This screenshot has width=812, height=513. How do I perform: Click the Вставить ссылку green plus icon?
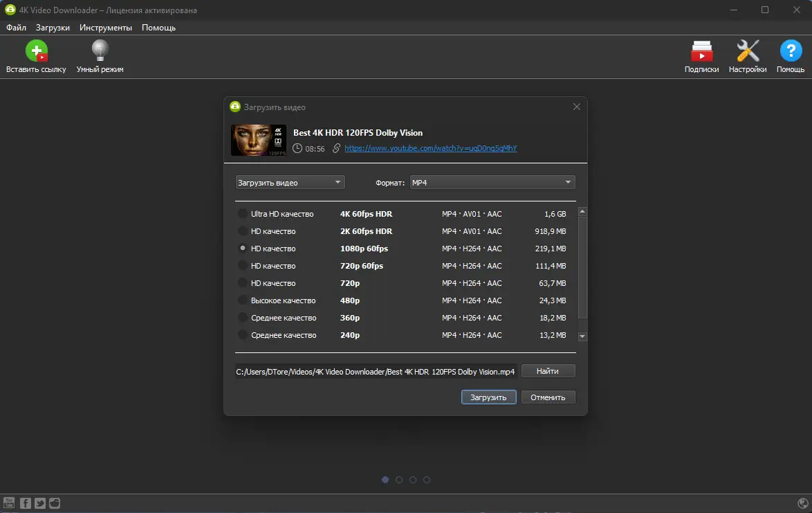tap(36, 51)
